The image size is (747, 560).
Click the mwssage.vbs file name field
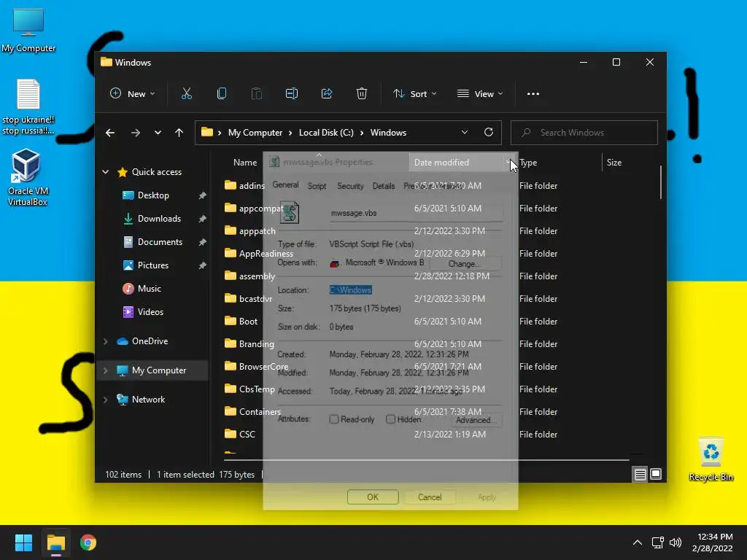tap(415, 214)
